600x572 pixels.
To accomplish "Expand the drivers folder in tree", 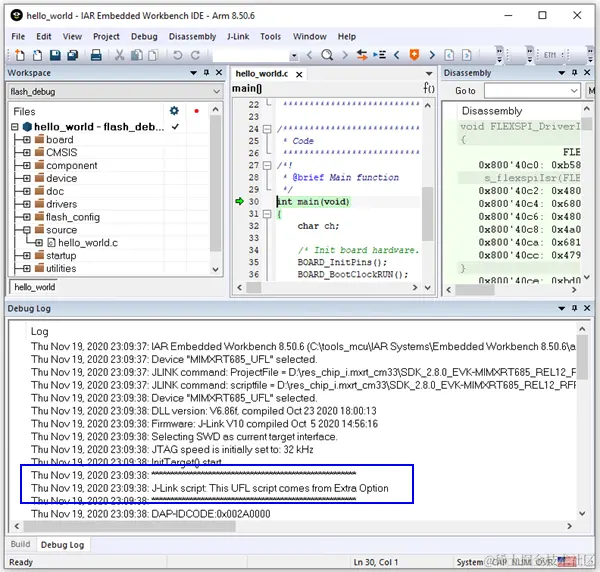I will click(26, 204).
